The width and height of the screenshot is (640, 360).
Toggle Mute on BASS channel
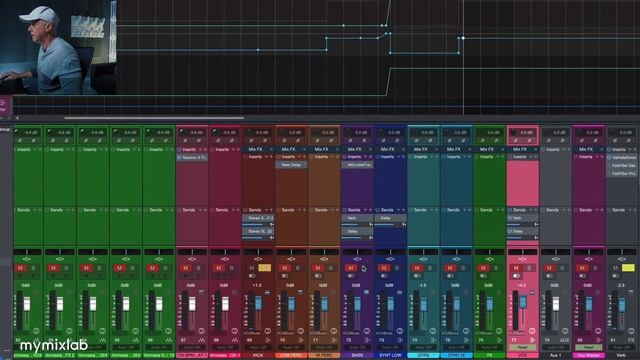click(351, 268)
